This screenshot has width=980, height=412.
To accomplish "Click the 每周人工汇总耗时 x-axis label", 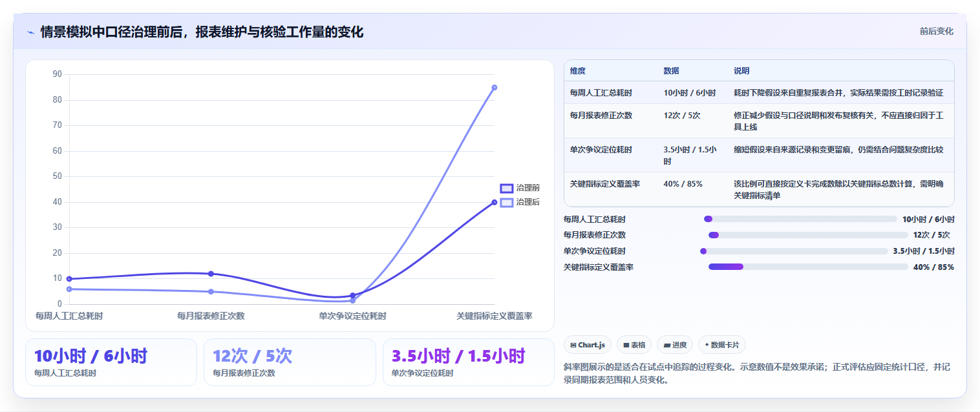I will click(69, 316).
